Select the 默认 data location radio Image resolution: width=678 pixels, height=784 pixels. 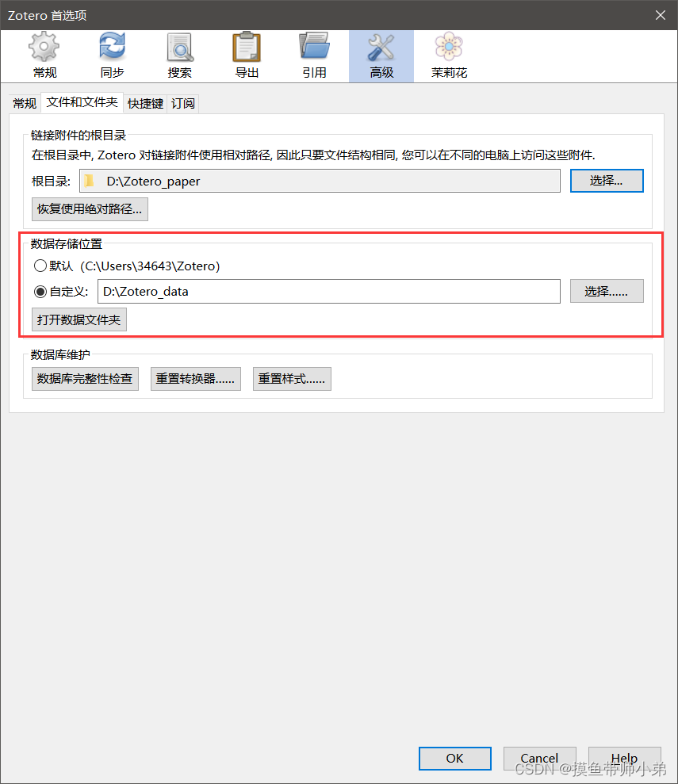[40, 266]
